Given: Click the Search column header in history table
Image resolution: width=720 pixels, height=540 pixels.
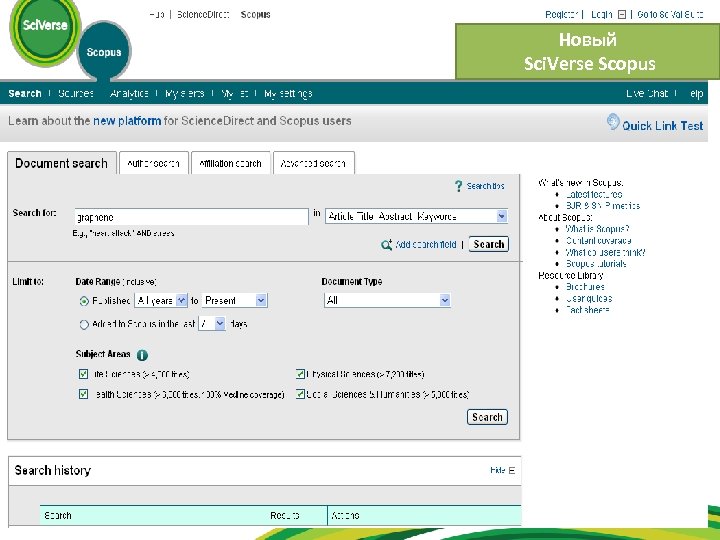Looking at the screenshot, I should 58,516.
